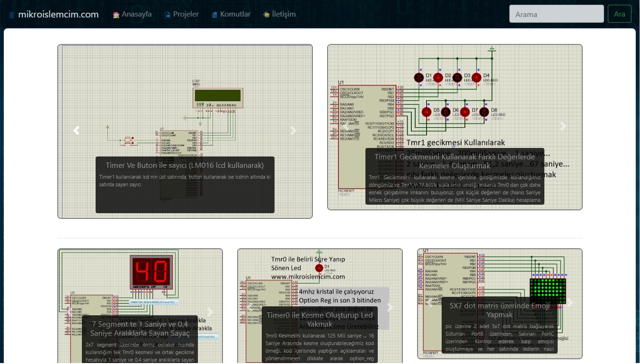Click the envelope icon on İletişim
This screenshot has height=364, width=640.
point(267,15)
